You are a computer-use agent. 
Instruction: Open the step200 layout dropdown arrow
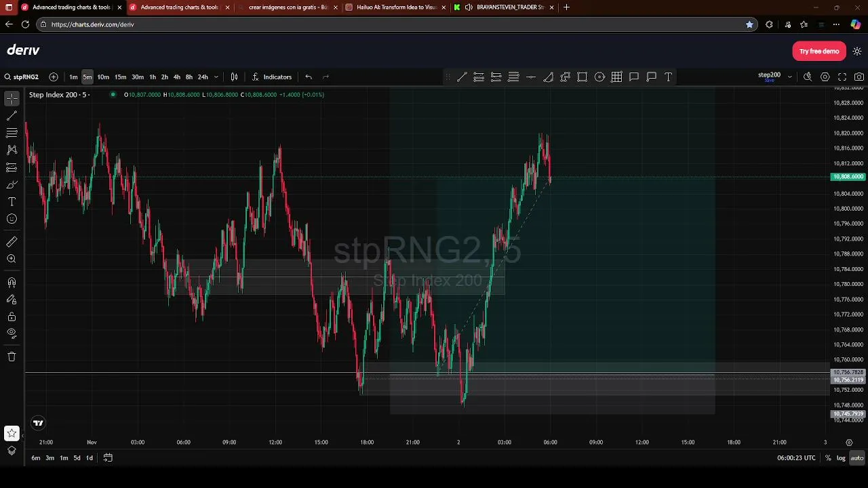point(789,77)
